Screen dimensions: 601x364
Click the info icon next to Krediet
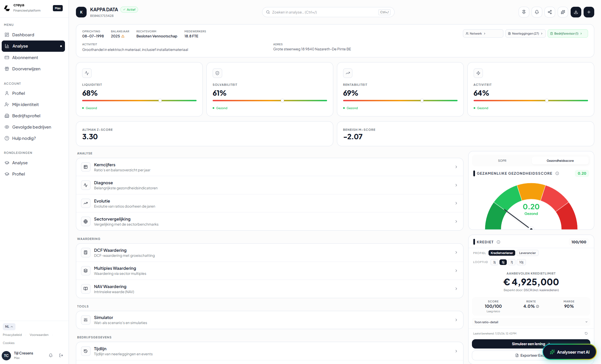click(x=498, y=242)
